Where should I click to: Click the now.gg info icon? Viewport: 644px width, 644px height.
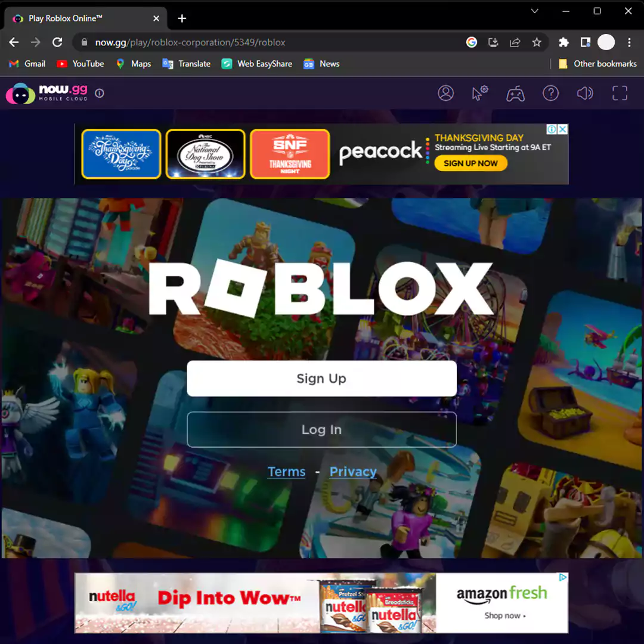(x=100, y=93)
